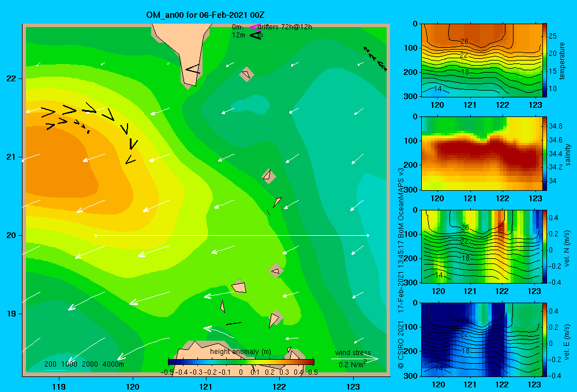Viewport: 577px width, 392px height.
Task: Select the "drifters 72h@12h" legend label
Action: (x=284, y=27)
